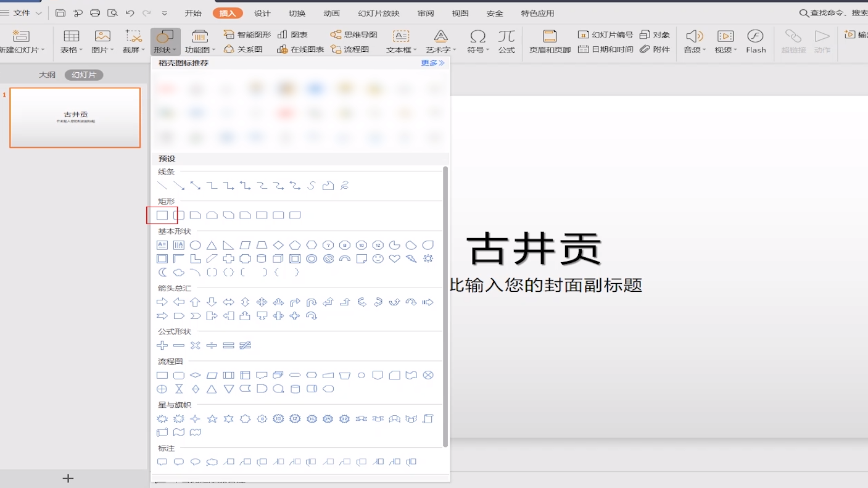Viewport: 868px width, 488px height.
Task: Insert the isosceles triangle basic shape
Action: pos(212,245)
